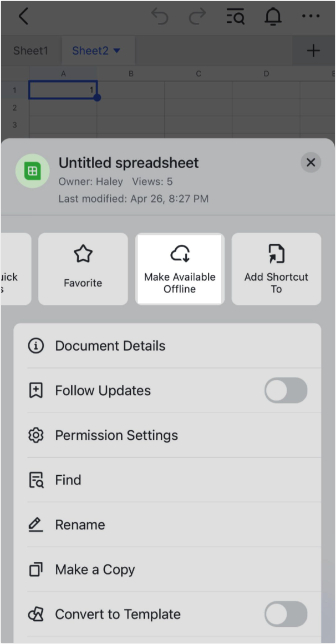
Task: Select cell A1 containing the value 1
Action: coord(63,89)
